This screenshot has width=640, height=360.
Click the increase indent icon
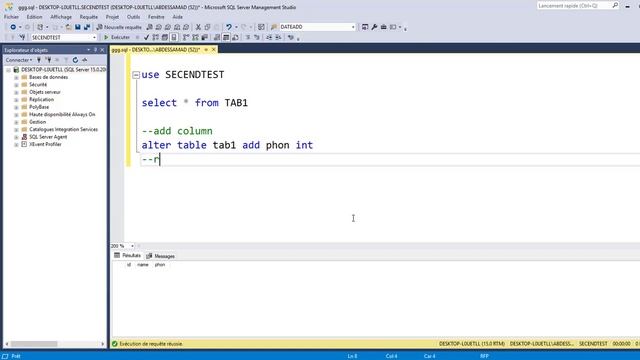(x=278, y=38)
